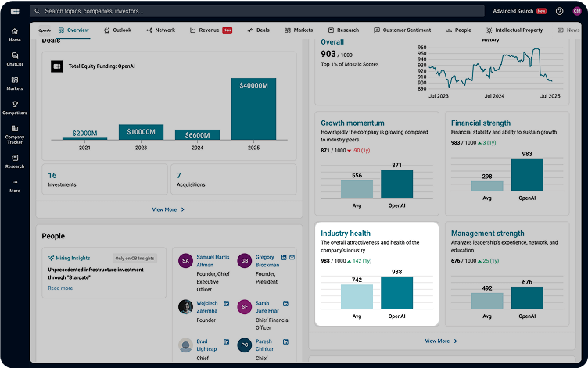Image resolution: width=588 pixels, height=368 pixels.
Task: Open the CM user profile avatar
Action: pyautogui.click(x=576, y=11)
